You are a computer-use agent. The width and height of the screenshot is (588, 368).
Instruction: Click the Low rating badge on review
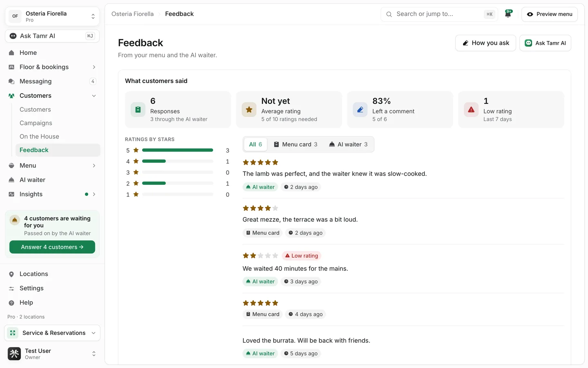301,256
